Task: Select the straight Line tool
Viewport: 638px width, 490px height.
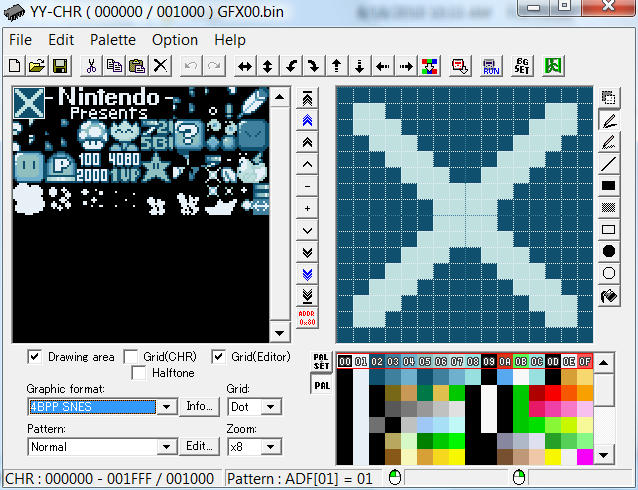Action: click(609, 164)
